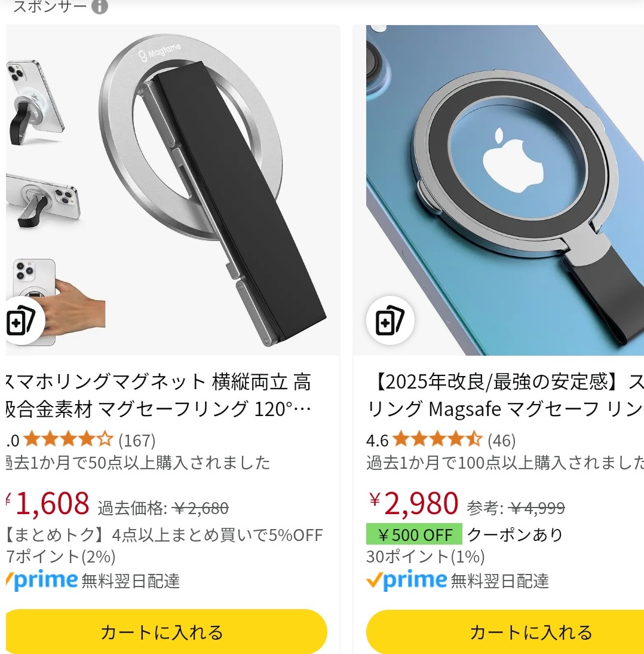Open the まとめトク 5%OFF bulk deal

click(165, 534)
